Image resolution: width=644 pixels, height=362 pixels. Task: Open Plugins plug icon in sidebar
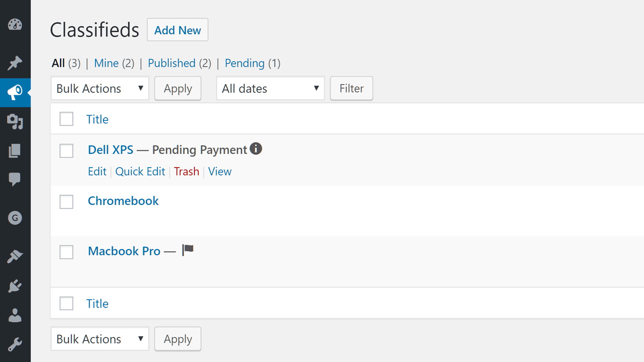(x=15, y=286)
